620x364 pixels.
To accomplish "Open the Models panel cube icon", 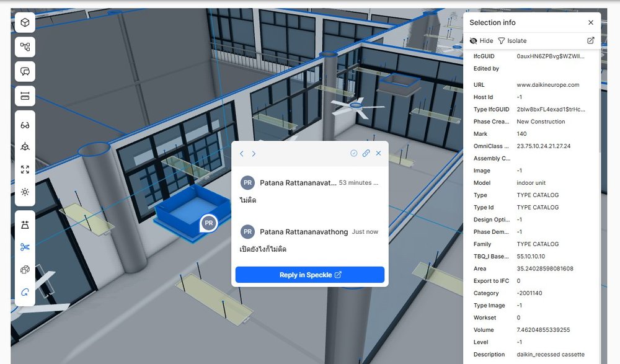I will pyautogui.click(x=25, y=22).
